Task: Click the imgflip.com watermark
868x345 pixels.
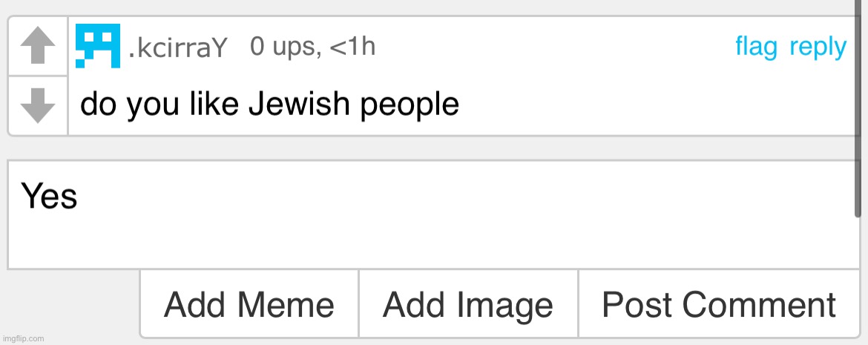Action: (23, 338)
